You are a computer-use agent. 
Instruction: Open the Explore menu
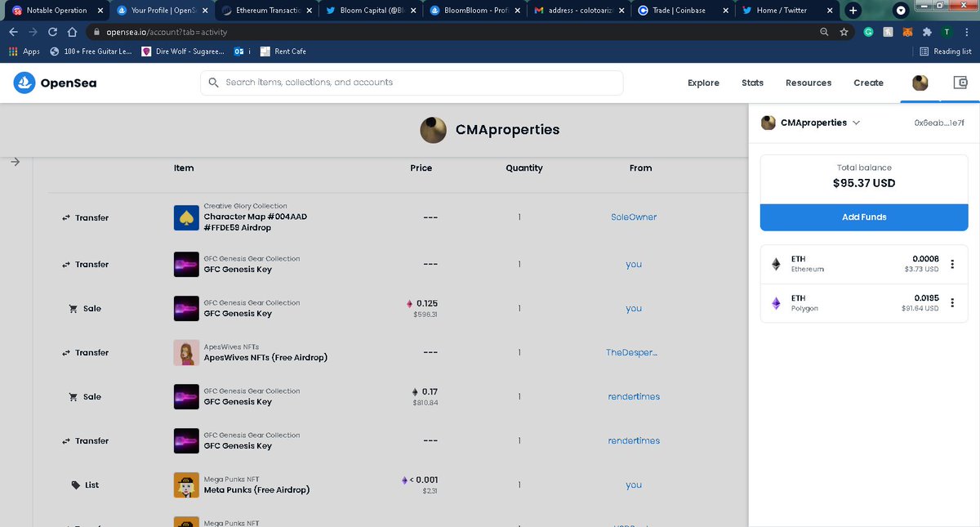pos(703,83)
